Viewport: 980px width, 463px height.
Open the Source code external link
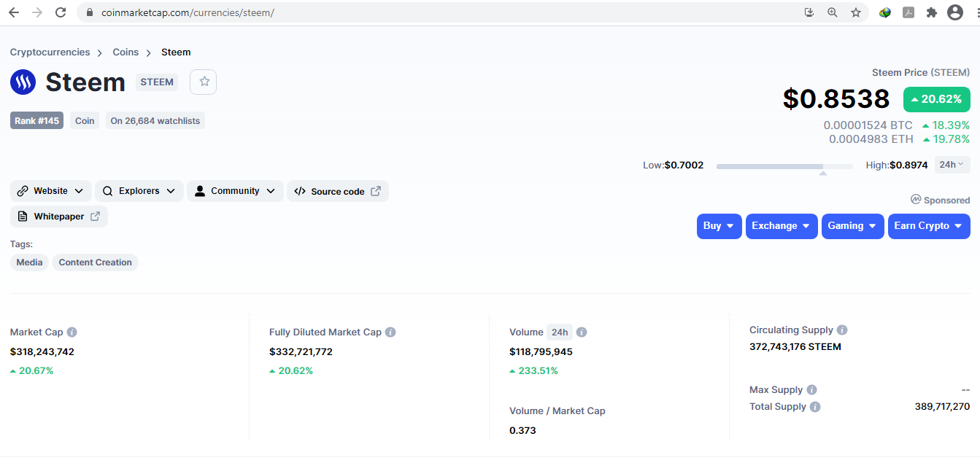[x=338, y=191]
